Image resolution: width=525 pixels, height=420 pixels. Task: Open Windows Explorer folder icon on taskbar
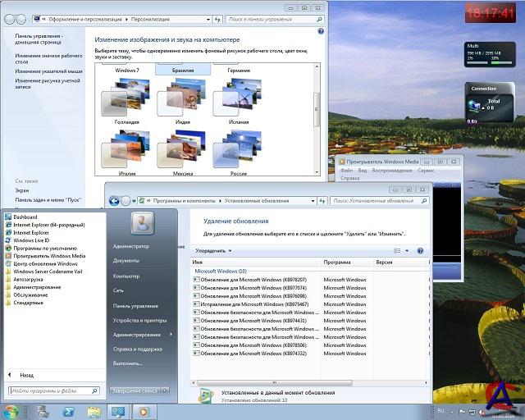point(94,412)
